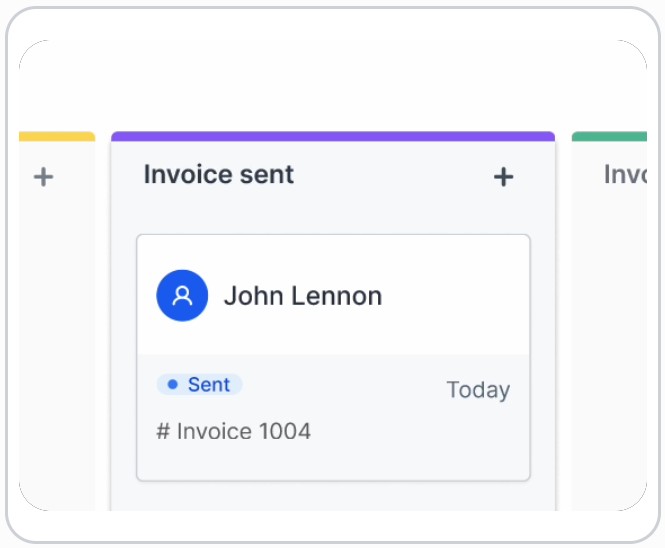
Task: Click the hash symbol before Invoice 1004
Action: 163,432
